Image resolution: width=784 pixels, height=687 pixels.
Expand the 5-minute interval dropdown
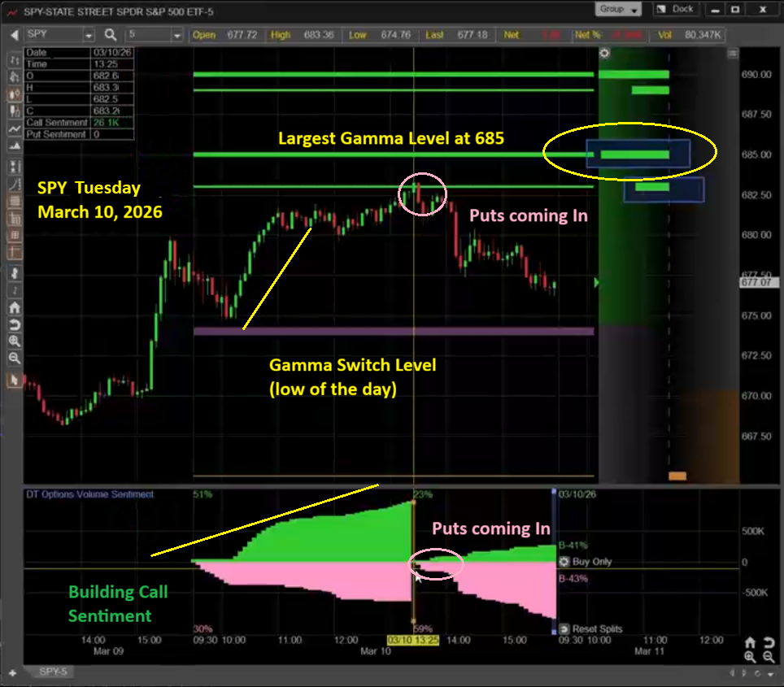[x=176, y=36]
